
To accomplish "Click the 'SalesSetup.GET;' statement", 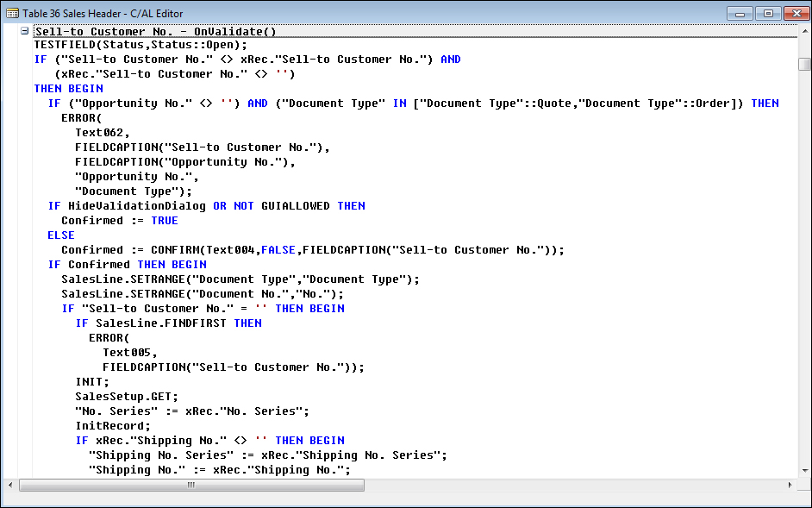I will pyautogui.click(x=127, y=397).
